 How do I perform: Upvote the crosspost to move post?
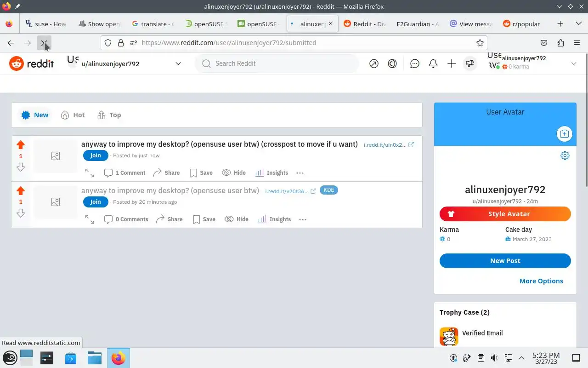point(21,145)
